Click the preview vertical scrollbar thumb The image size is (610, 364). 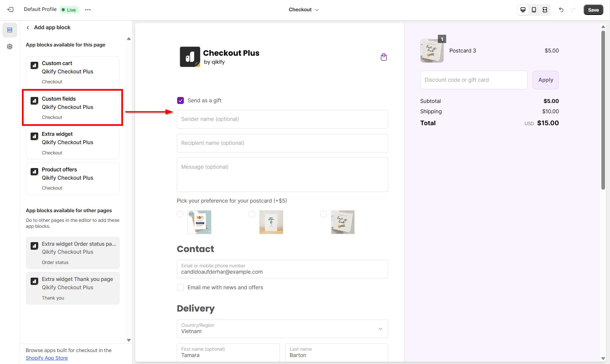click(603, 110)
